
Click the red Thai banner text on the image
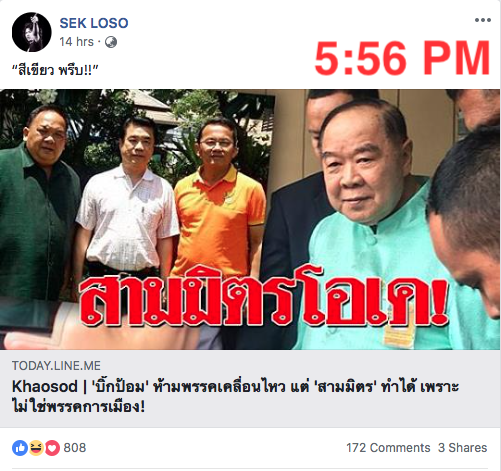pos(264,297)
